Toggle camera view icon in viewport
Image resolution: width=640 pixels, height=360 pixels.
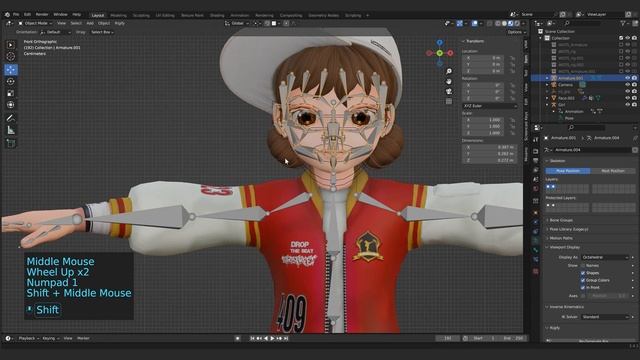449,91
